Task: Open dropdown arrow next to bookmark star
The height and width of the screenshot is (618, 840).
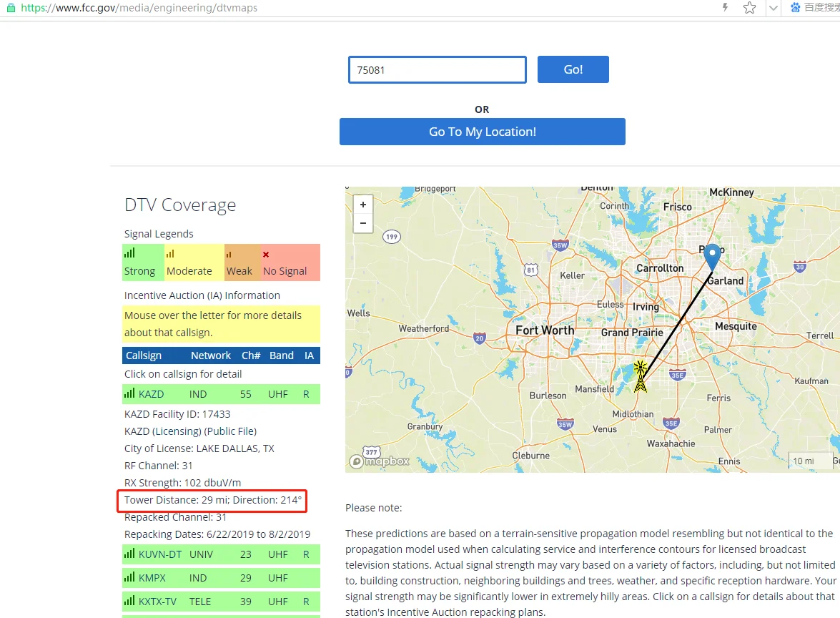Action: click(x=773, y=8)
